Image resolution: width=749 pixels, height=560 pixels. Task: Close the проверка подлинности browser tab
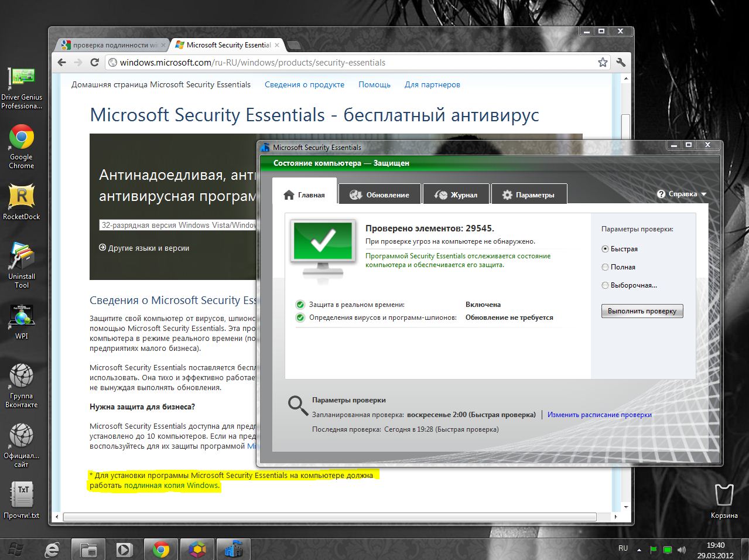pyautogui.click(x=163, y=45)
